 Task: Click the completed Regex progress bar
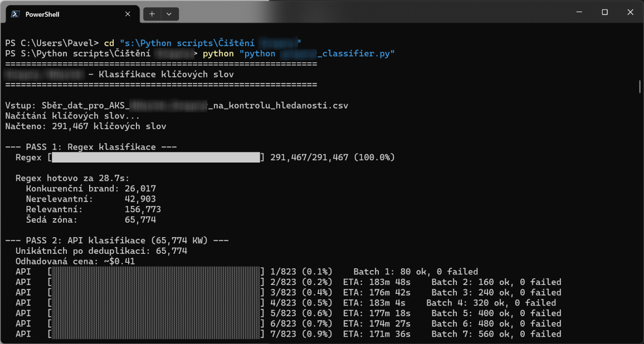pos(155,158)
